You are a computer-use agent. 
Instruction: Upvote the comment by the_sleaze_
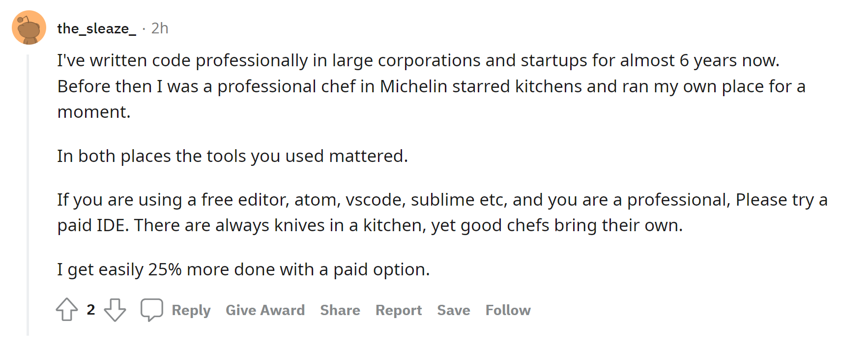[x=67, y=310]
